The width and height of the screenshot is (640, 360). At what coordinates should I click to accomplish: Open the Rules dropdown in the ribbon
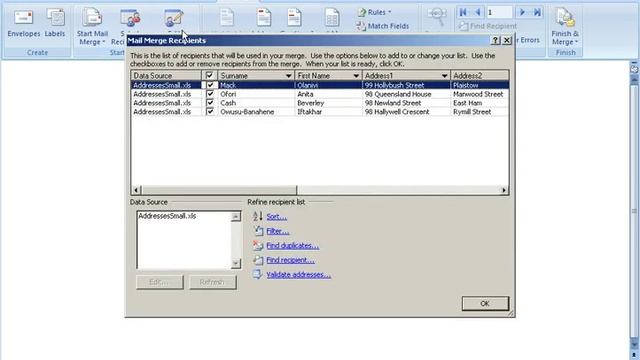374,12
